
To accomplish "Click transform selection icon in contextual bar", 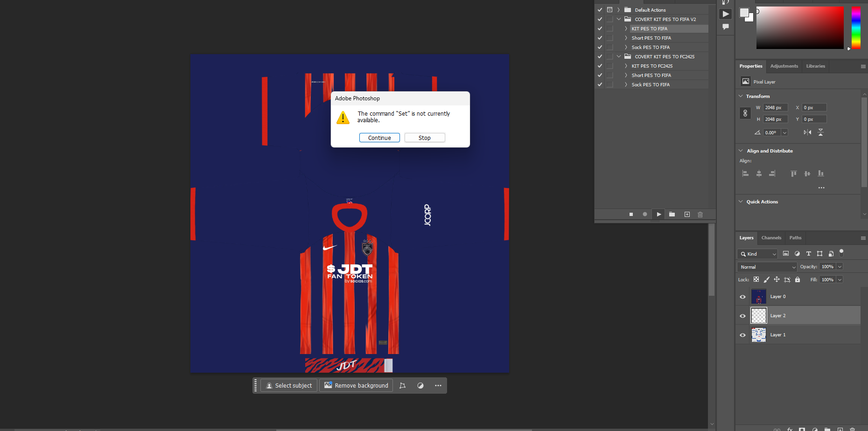I will (x=402, y=386).
